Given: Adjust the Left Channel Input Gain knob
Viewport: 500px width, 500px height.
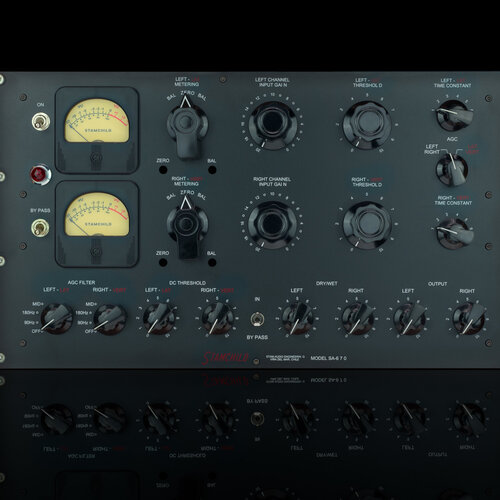Looking at the screenshot, I should click(x=272, y=125).
